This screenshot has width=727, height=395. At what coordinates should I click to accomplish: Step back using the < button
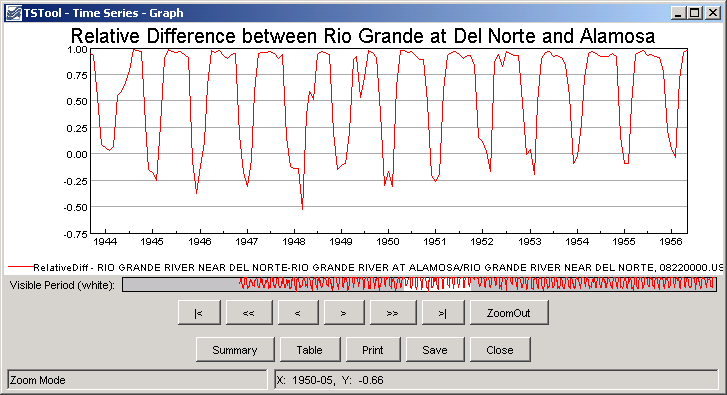click(298, 313)
